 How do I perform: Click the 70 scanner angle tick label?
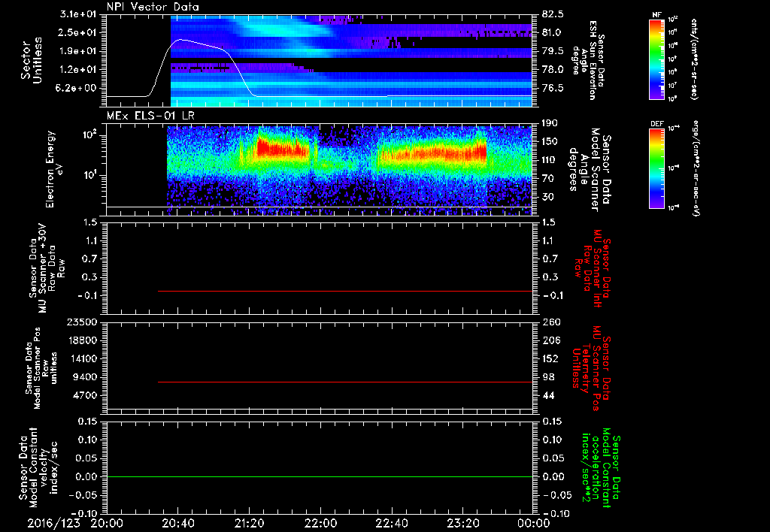coord(547,179)
